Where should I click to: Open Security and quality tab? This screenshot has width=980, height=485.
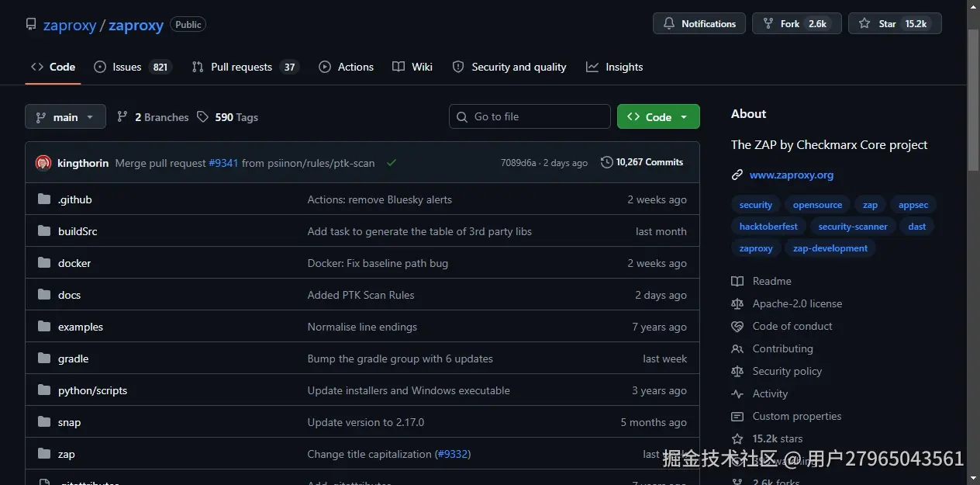pos(509,67)
